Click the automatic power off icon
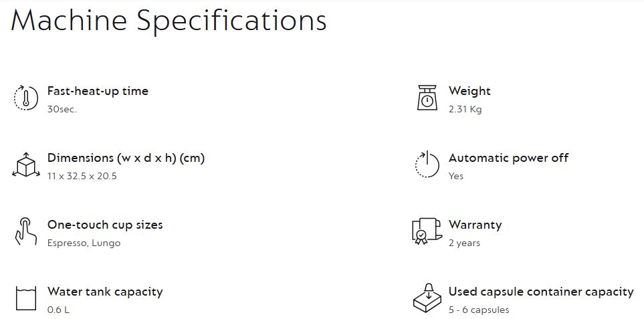The height and width of the screenshot is (319, 644). click(x=427, y=165)
